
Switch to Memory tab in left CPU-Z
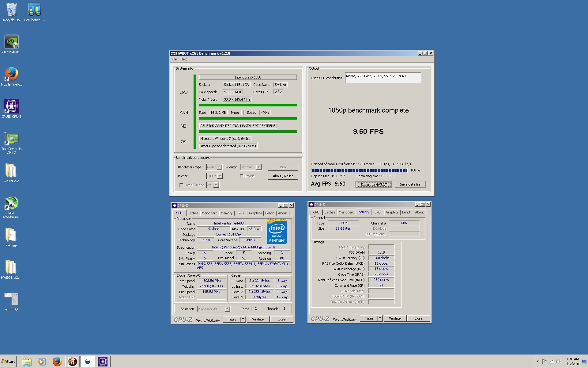pyautogui.click(x=227, y=213)
